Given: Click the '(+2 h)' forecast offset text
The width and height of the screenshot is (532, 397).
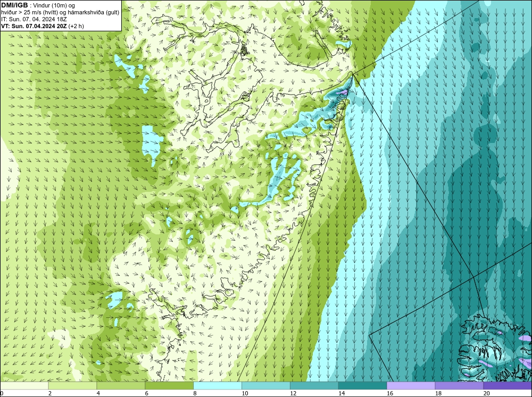Looking at the screenshot, I should click(x=76, y=26).
